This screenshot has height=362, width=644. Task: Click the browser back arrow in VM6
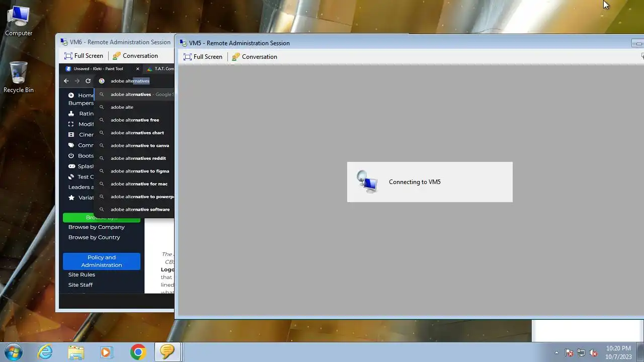coord(66,81)
